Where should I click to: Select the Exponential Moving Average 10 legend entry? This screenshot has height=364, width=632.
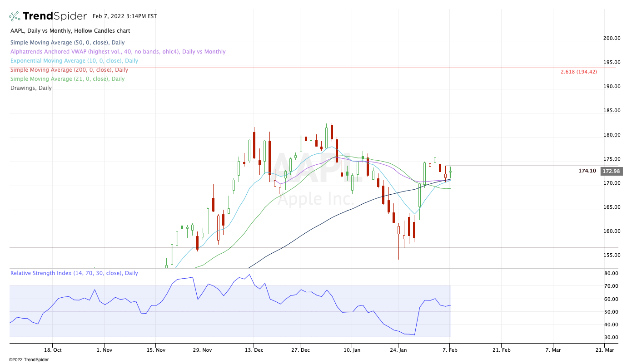pyautogui.click(x=75, y=61)
